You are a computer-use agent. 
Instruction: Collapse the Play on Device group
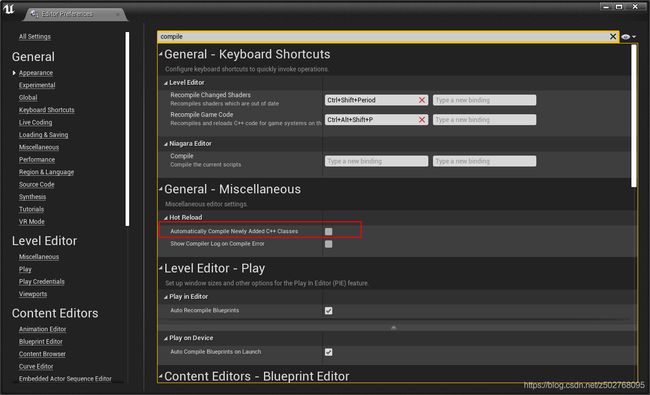click(165, 338)
